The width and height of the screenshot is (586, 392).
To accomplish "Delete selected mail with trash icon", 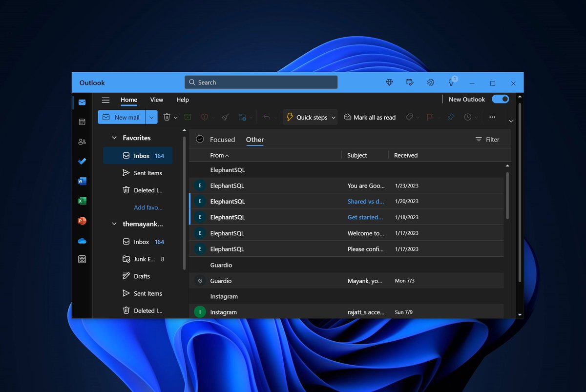I will pos(167,117).
